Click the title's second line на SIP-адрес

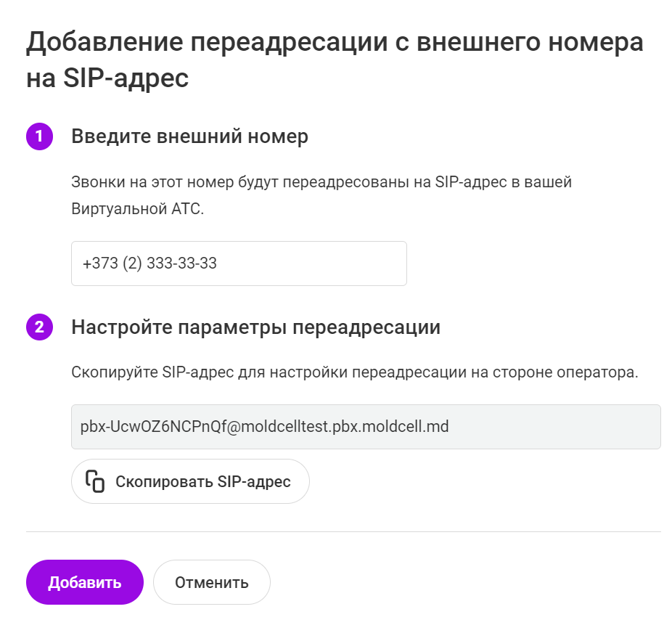pyautogui.click(x=107, y=78)
